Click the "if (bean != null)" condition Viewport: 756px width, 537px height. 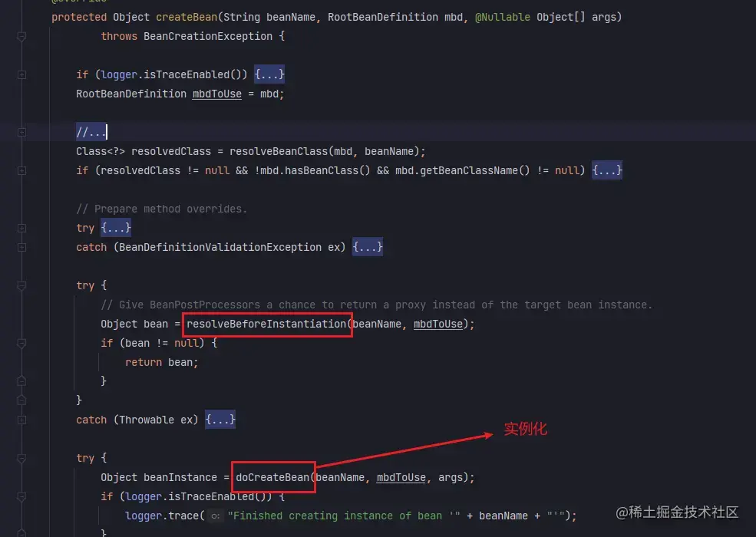pos(153,343)
